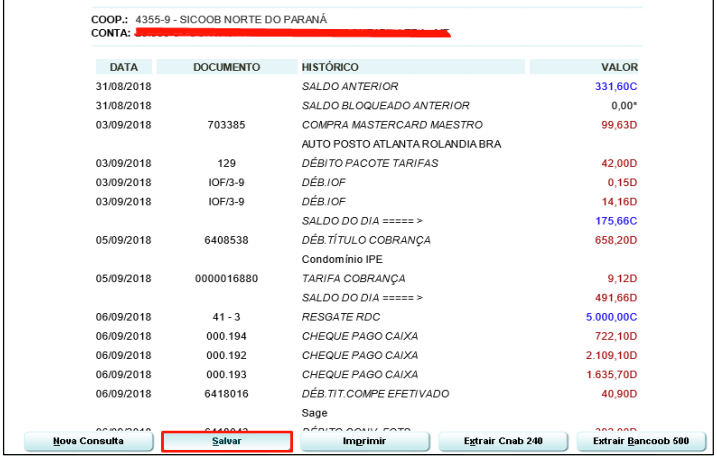Image resolution: width=717 pixels, height=457 pixels.
Task: Save the statement with Salvar
Action: (226, 441)
